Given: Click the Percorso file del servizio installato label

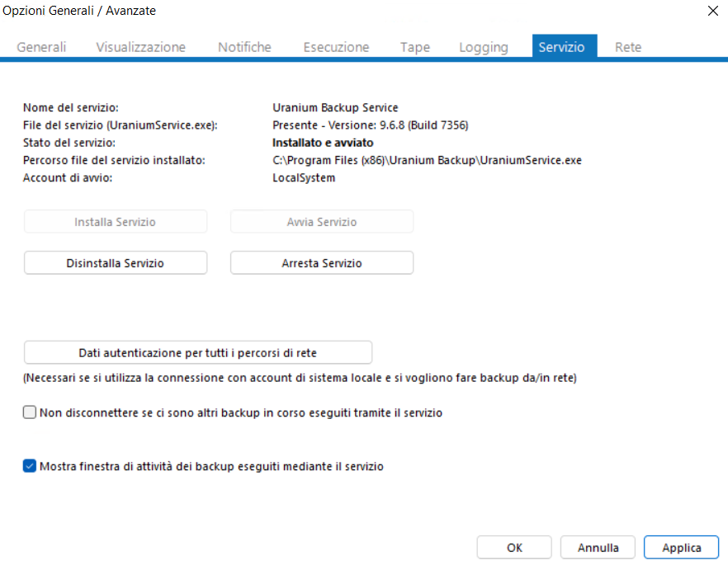Looking at the screenshot, I should click(114, 160).
